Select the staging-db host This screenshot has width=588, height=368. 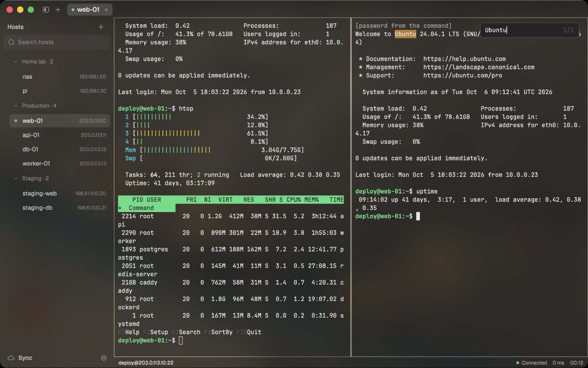(59, 208)
